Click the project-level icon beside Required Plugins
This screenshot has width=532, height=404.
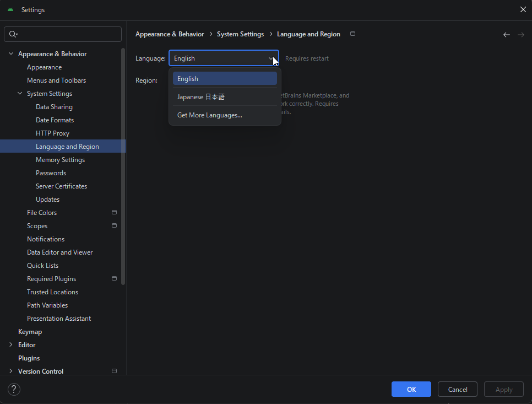click(114, 278)
